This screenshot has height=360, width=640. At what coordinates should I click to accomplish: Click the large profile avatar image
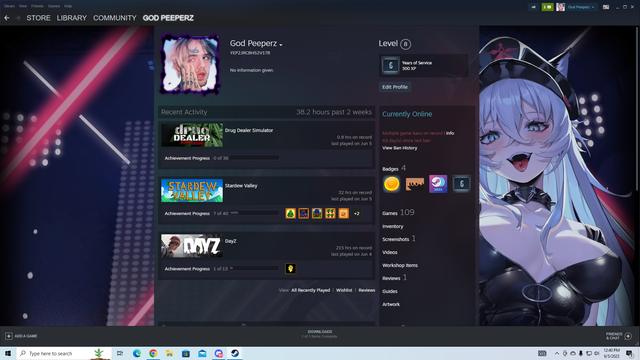point(191,64)
